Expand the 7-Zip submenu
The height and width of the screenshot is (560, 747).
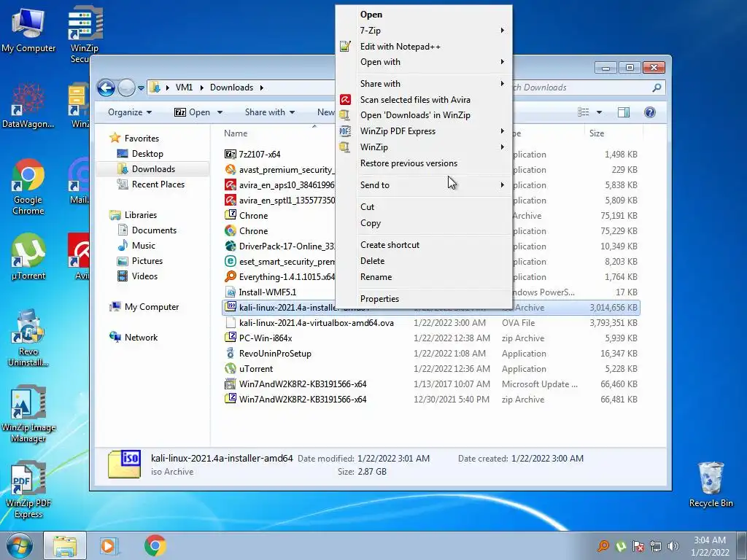[x=424, y=31]
